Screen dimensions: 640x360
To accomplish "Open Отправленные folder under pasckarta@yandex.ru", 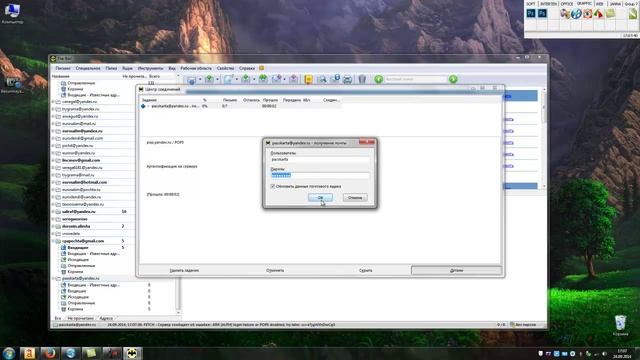I will pos(81,303).
